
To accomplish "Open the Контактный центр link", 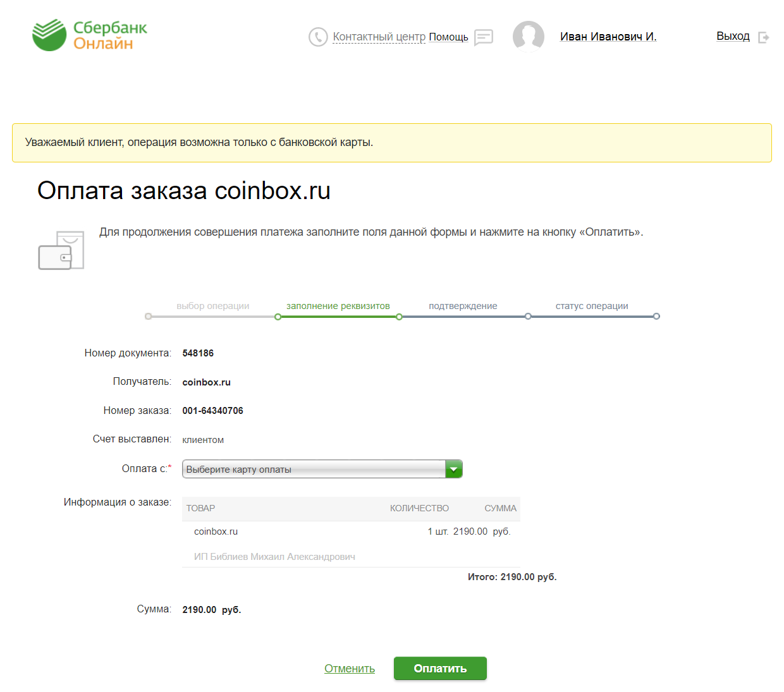I will [x=379, y=37].
